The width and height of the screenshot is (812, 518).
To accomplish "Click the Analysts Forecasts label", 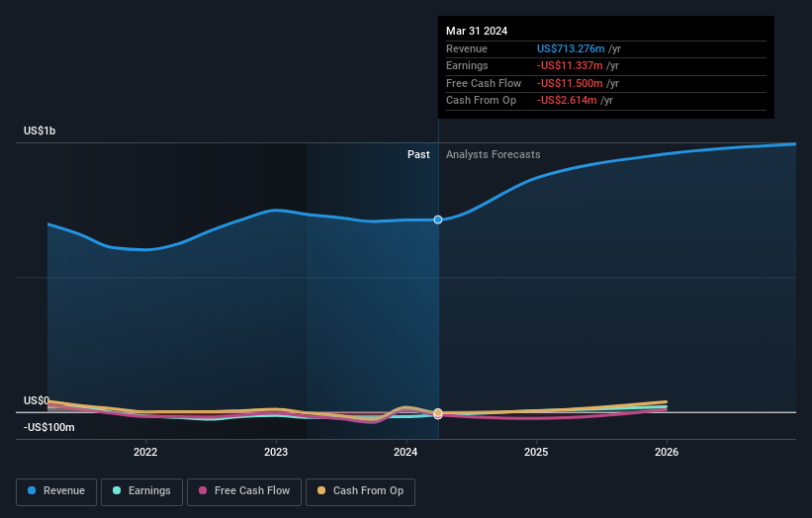I will tap(493, 155).
